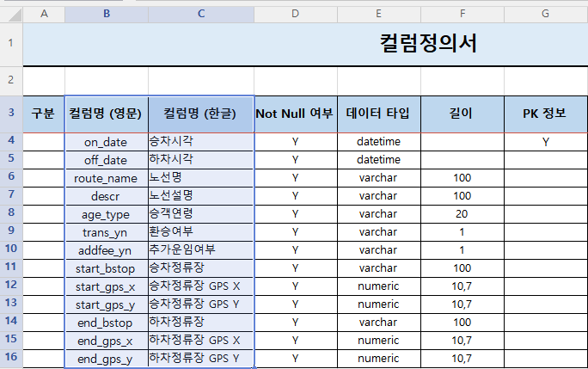Image resolution: width=588 pixels, height=369 pixels.
Task: Select the 'end_bstop' cell
Action: pos(107,322)
